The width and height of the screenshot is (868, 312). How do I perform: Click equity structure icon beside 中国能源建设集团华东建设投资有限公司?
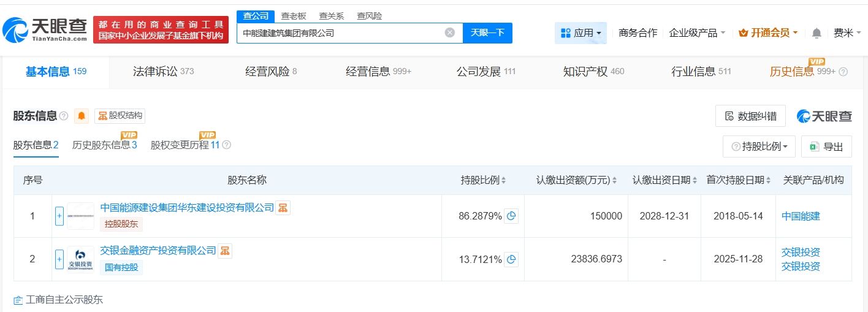[283, 208]
